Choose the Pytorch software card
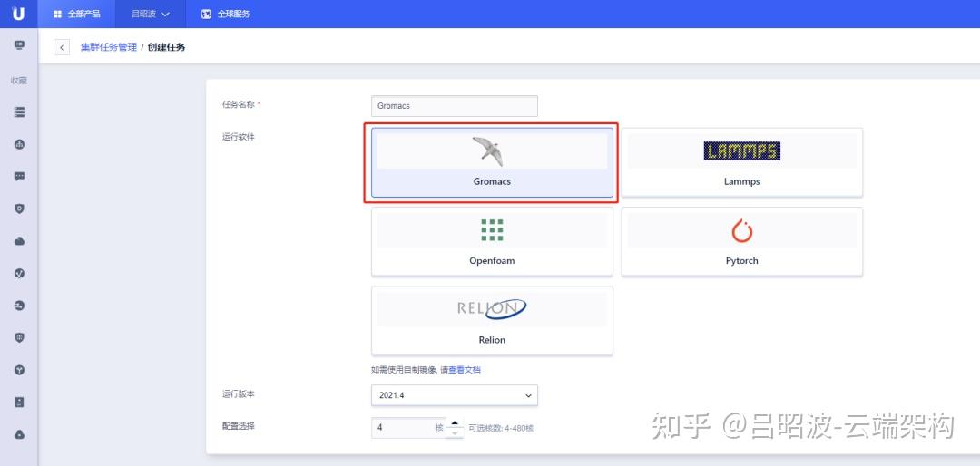980x466 pixels. [x=742, y=241]
